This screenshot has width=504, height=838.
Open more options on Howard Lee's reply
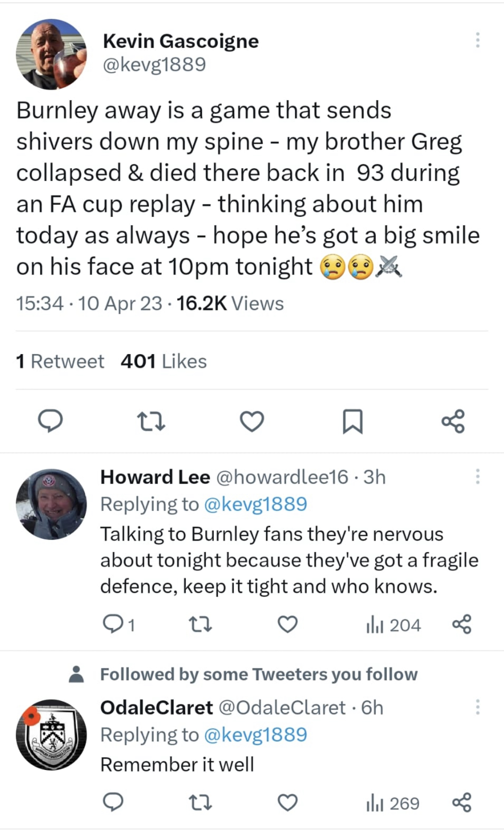[477, 476]
